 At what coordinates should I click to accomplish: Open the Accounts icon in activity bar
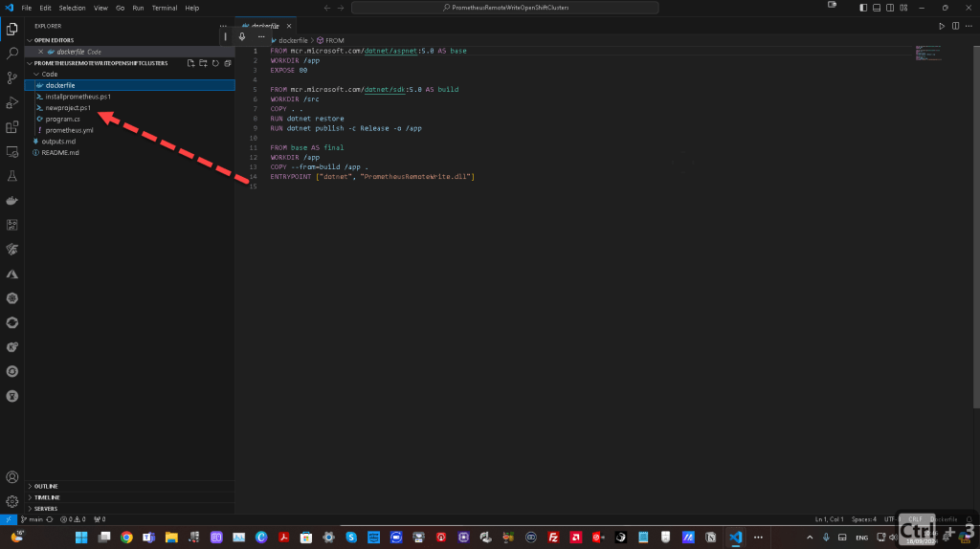click(x=11, y=477)
